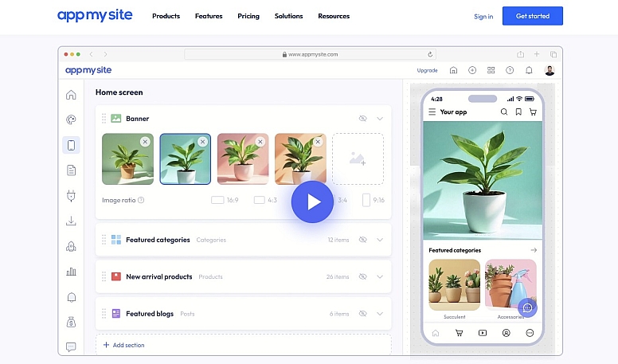Click the search icon in phone preview

[503, 112]
